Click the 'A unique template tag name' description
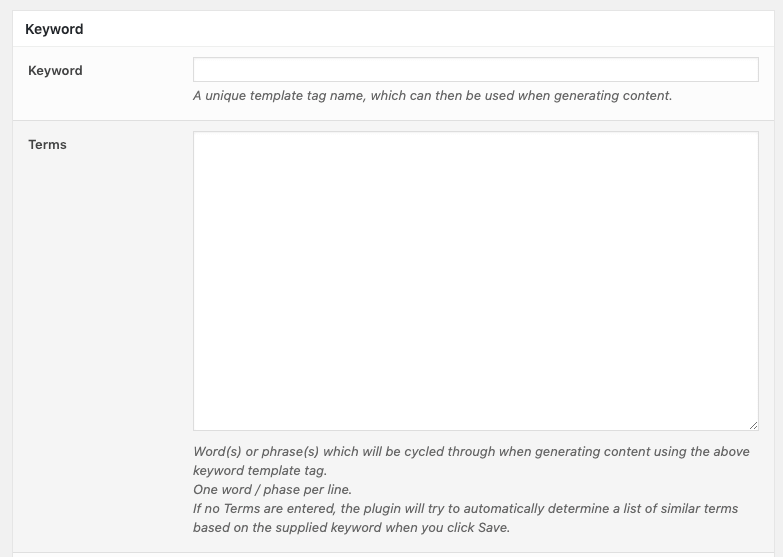This screenshot has width=783, height=557. point(432,96)
